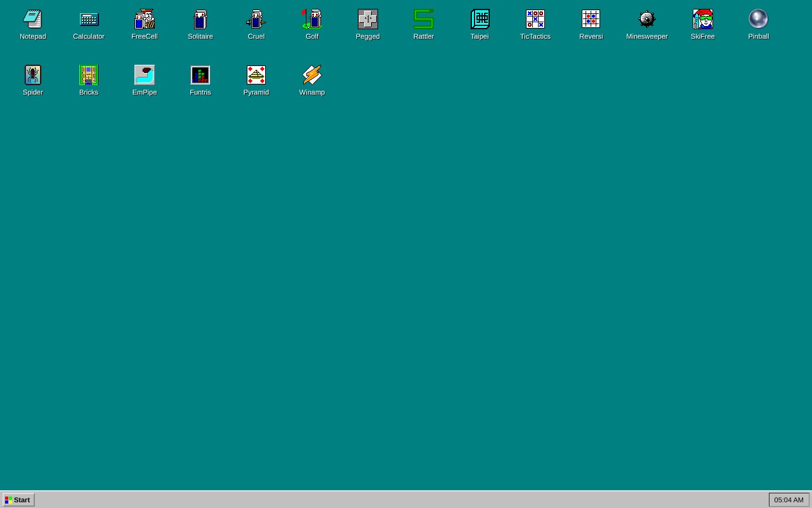Viewport: 812px width, 508px height.
Task: Click the Cruel card game icon
Action: [256, 19]
